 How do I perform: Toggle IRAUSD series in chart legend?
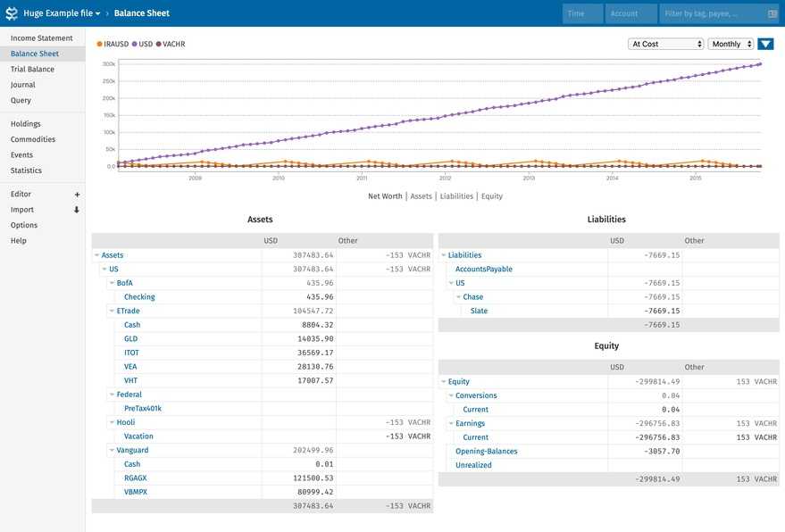[x=113, y=44]
